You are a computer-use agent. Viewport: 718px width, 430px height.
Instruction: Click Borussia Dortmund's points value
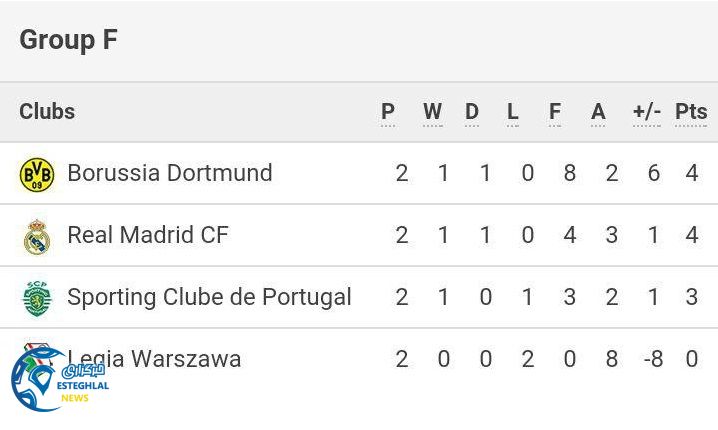[691, 173]
